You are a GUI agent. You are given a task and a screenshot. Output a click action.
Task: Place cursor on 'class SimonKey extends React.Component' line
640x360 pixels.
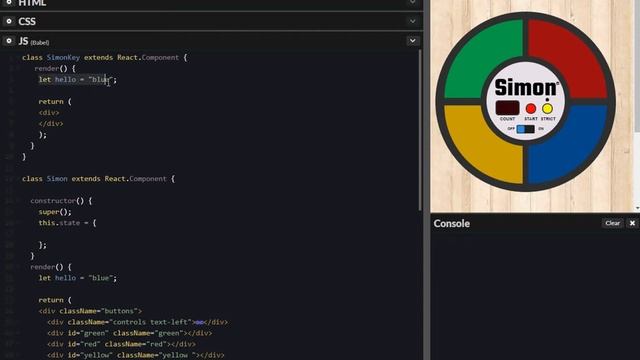point(104,58)
